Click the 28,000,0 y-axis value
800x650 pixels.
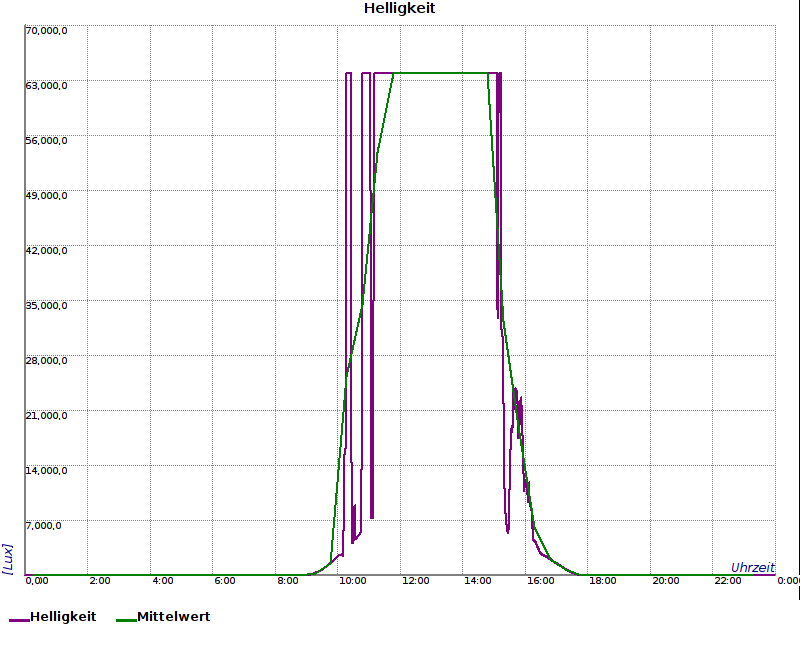pyautogui.click(x=46, y=360)
